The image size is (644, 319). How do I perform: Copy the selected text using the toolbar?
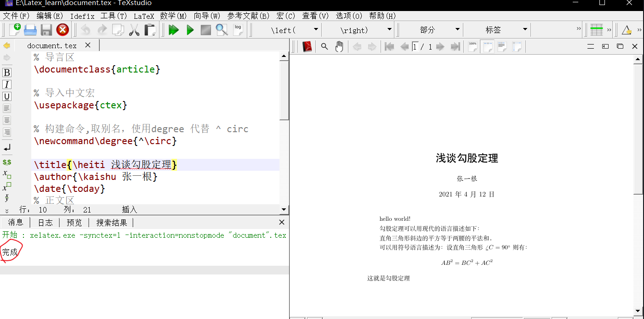118,30
